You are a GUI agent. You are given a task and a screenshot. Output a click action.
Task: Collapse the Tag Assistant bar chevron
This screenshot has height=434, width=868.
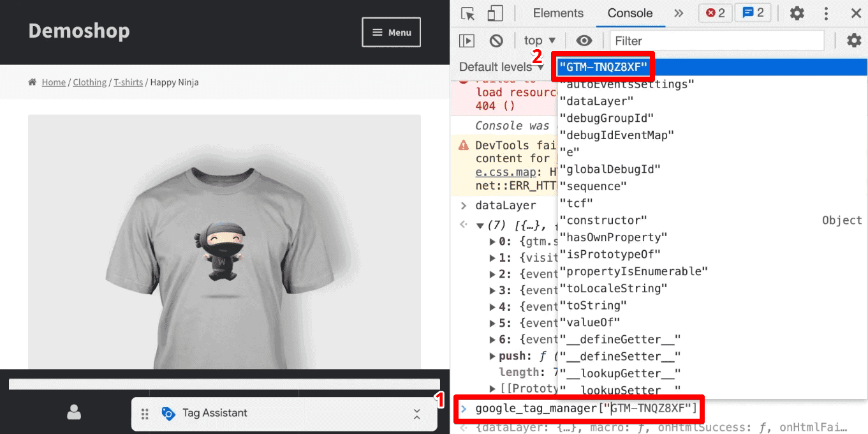tap(418, 414)
